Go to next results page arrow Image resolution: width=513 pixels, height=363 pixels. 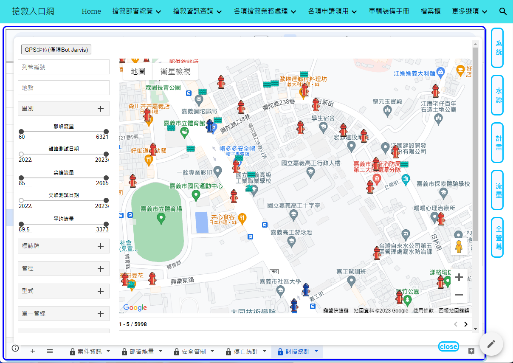[466, 324]
